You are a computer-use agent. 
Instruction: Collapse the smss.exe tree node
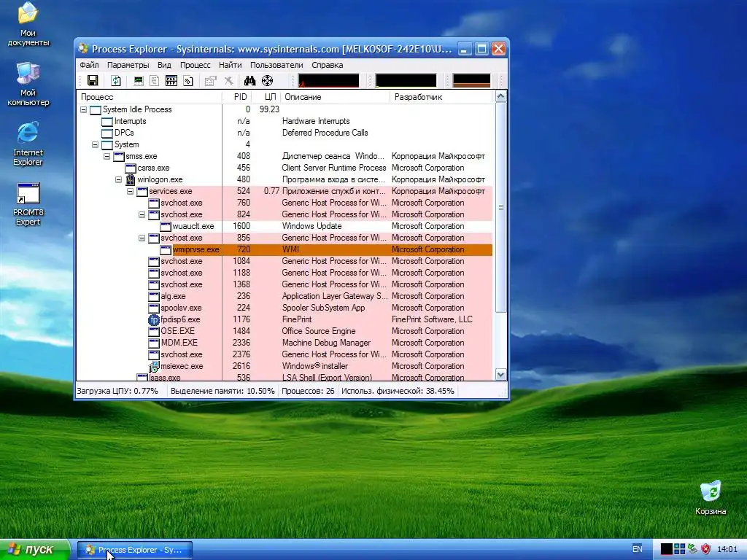click(107, 156)
